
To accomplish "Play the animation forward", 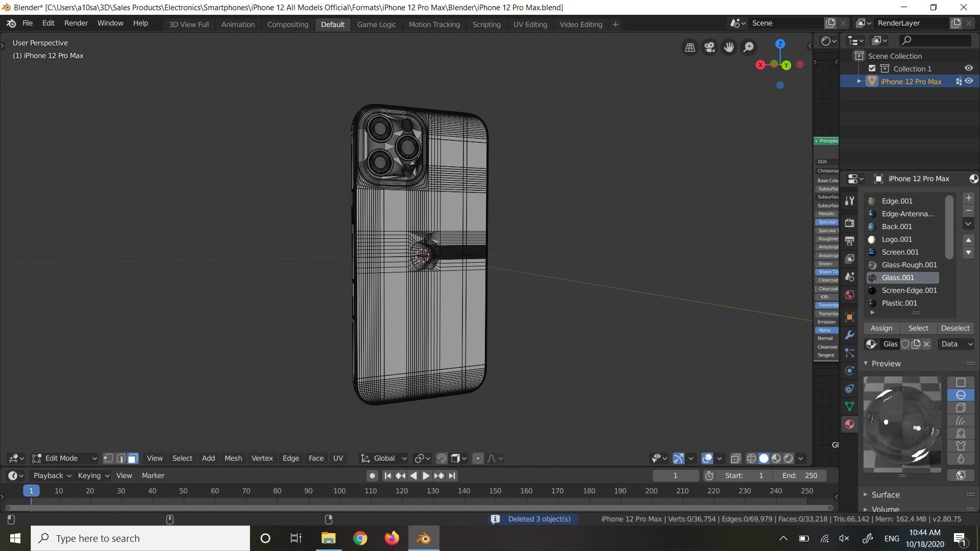I will (426, 475).
